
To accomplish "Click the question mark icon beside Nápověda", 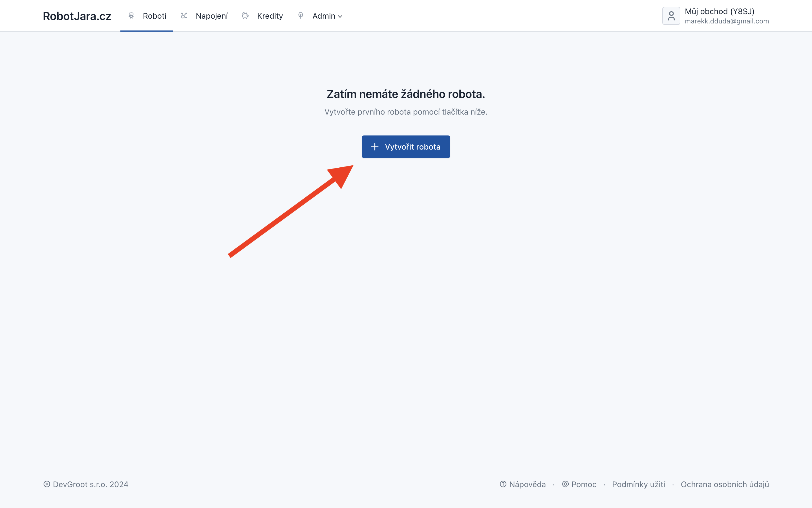I will [503, 484].
